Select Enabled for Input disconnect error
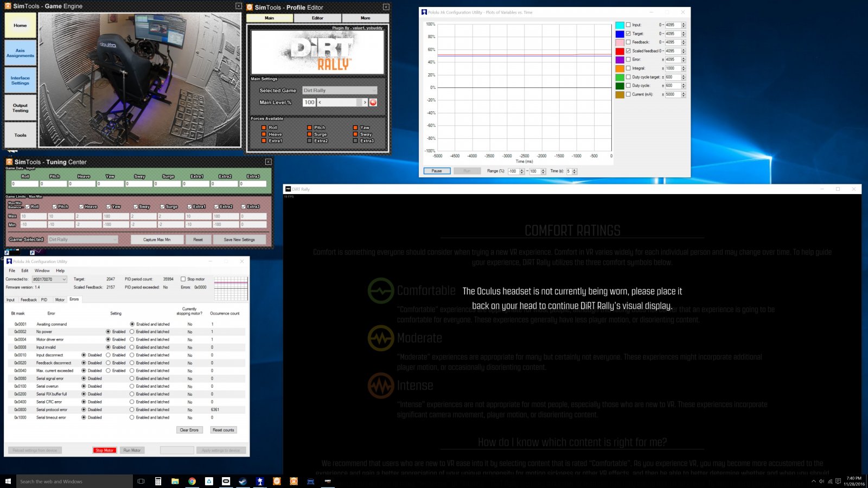The height and width of the screenshot is (488, 868). click(x=108, y=355)
